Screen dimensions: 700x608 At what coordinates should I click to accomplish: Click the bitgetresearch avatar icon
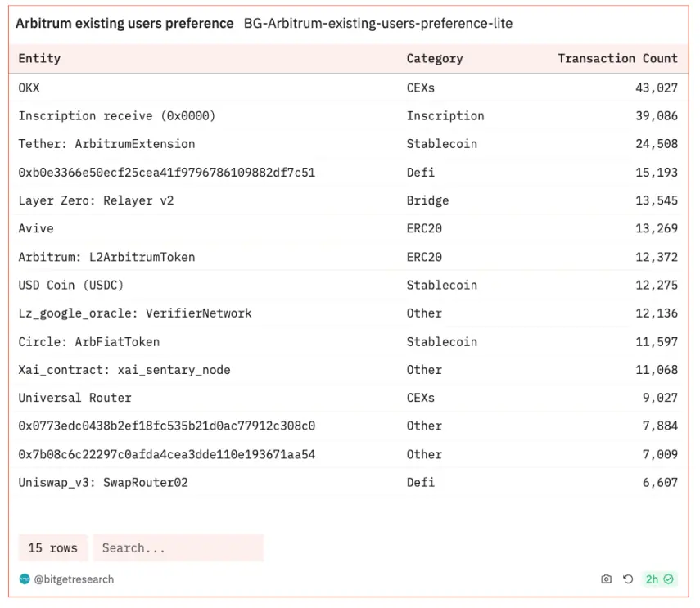coord(25,579)
